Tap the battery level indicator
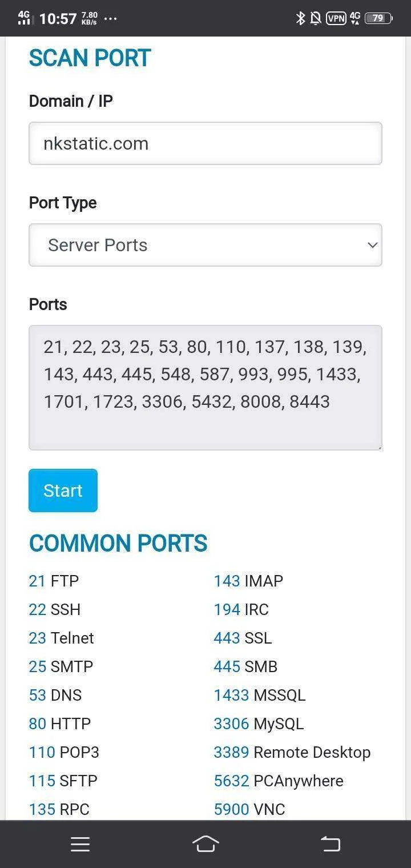This screenshot has width=411, height=868. coord(378,18)
